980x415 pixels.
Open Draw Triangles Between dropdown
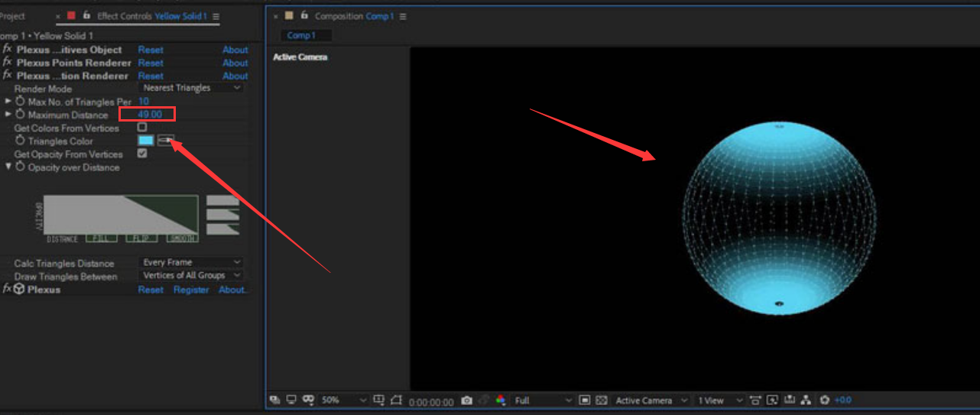pyautogui.click(x=193, y=275)
